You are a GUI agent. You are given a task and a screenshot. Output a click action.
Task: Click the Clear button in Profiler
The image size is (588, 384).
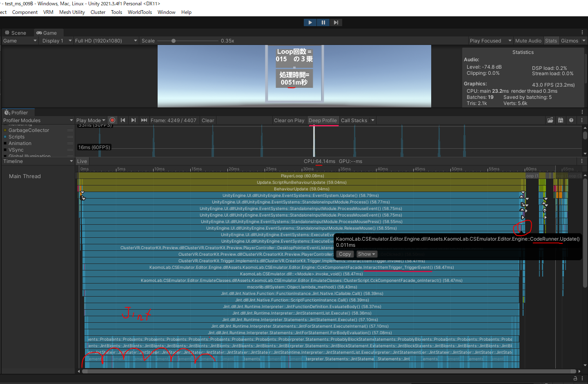(208, 120)
